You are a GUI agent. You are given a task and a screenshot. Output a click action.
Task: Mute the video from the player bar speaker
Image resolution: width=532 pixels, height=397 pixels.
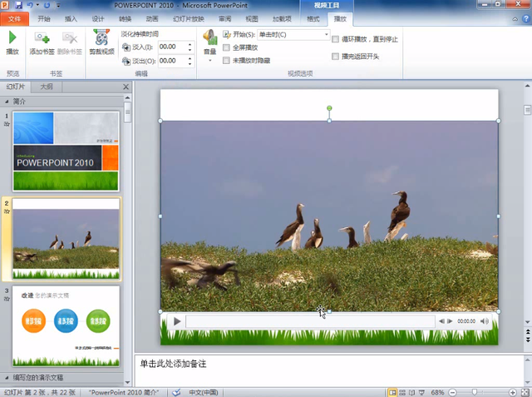coord(488,320)
